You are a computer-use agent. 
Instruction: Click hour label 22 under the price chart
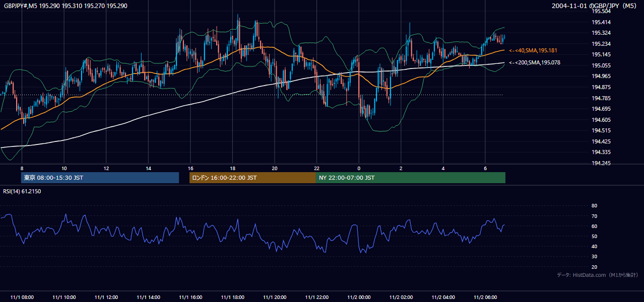tap(317, 168)
